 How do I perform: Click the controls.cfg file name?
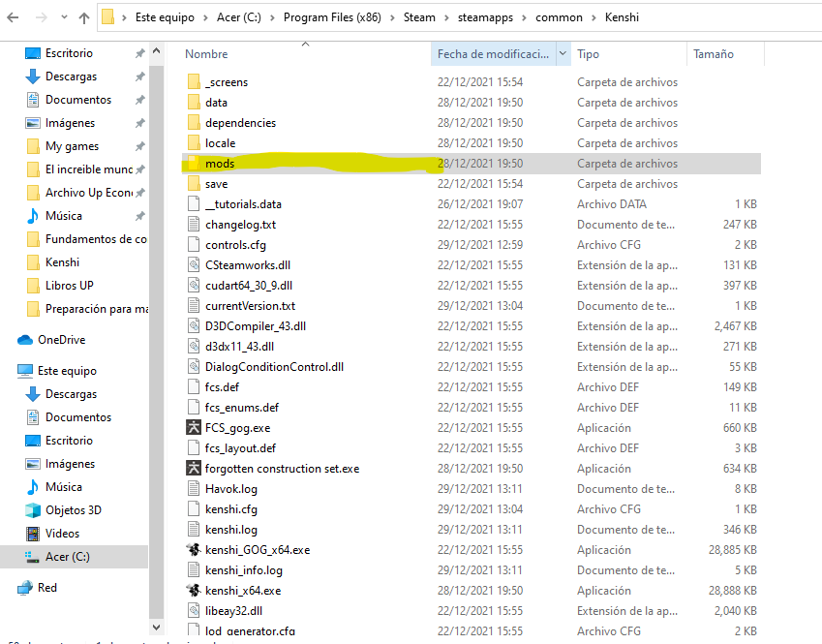click(235, 245)
